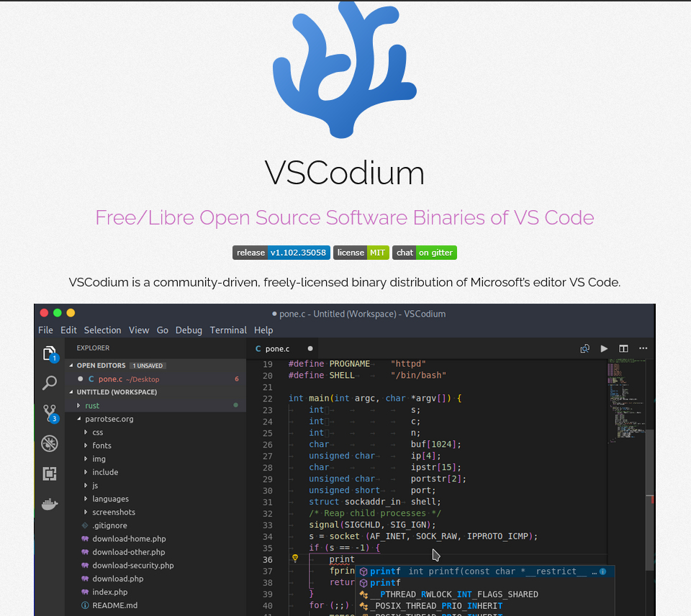Open the Source Control branch icon
Viewport: 691px width, 616px height.
(x=50, y=413)
